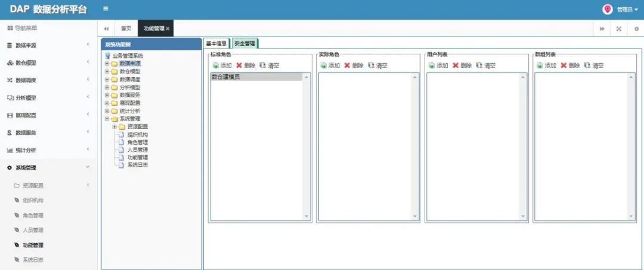This screenshot has width=644, height=270.
Task: Click the pink user avatar icon
Action: [608, 10]
